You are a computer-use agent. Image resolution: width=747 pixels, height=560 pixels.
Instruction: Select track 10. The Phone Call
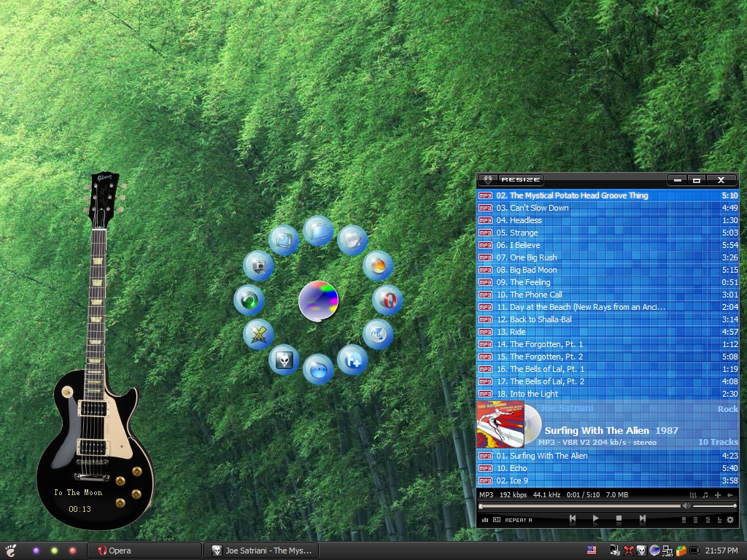pos(608,295)
